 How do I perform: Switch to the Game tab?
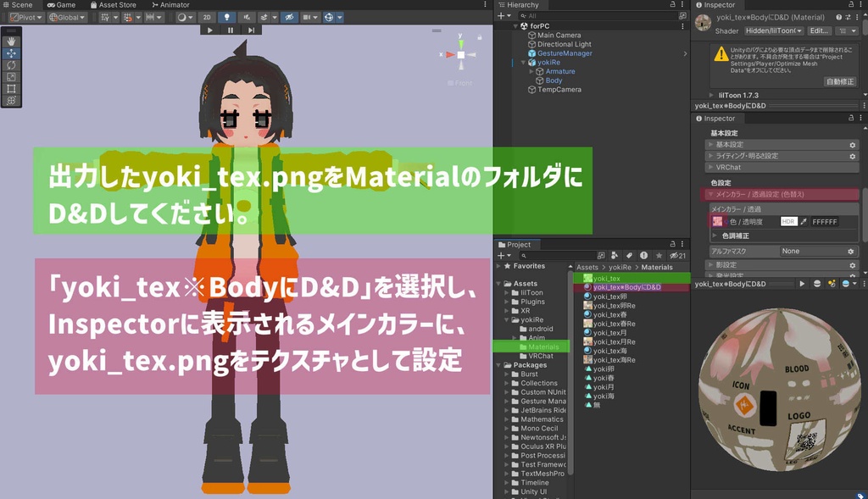(64, 4)
